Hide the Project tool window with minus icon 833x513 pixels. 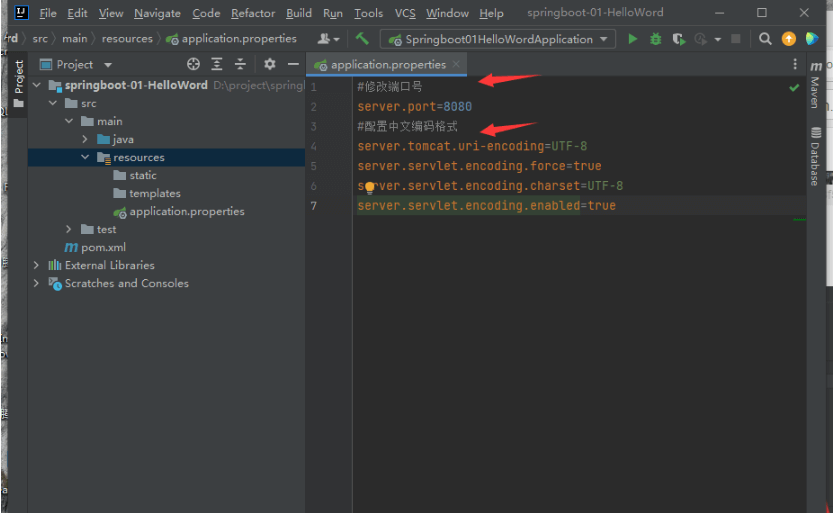click(293, 64)
